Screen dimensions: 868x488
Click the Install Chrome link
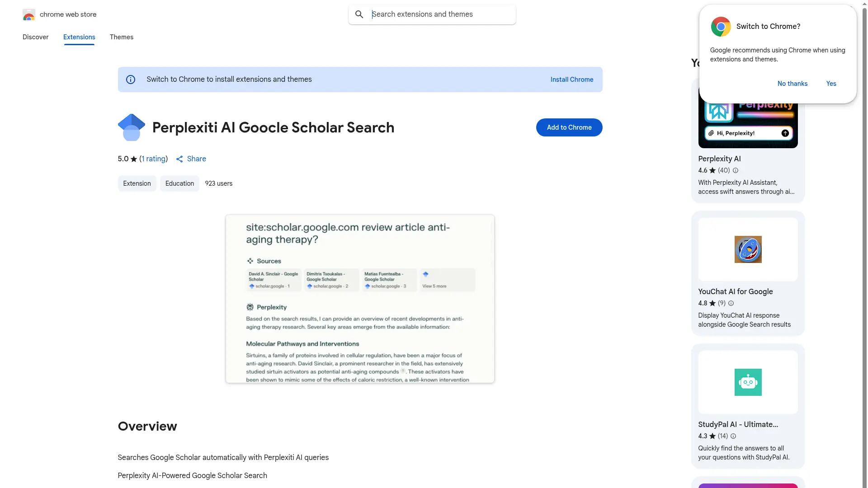coord(571,80)
